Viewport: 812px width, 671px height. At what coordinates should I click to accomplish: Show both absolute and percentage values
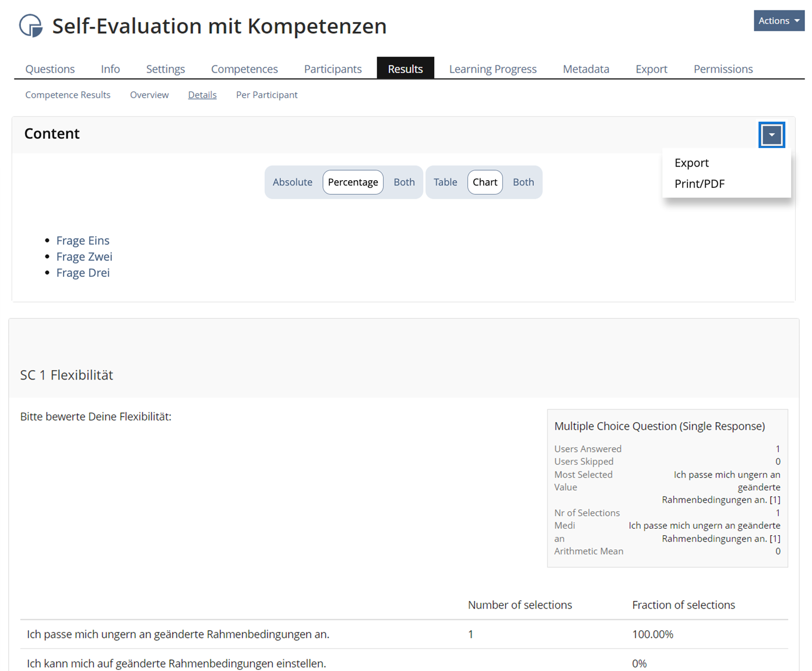[x=404, y=182]
